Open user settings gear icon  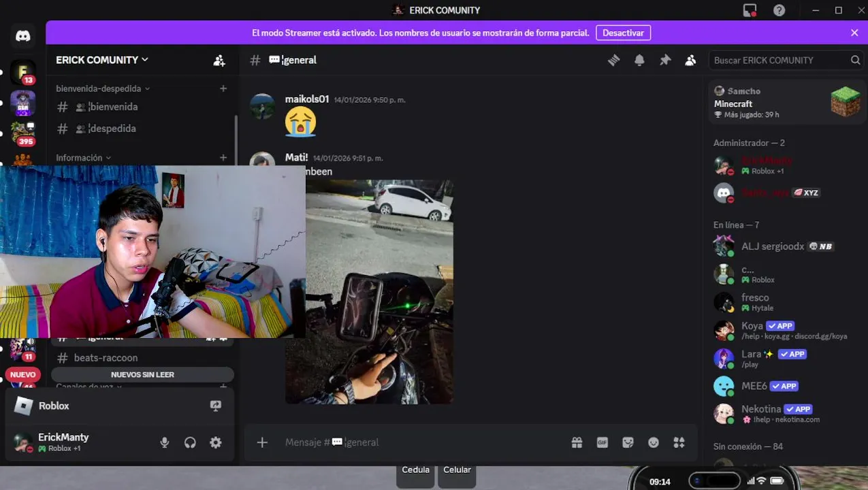pyautogui.click(x=216, y=442)
